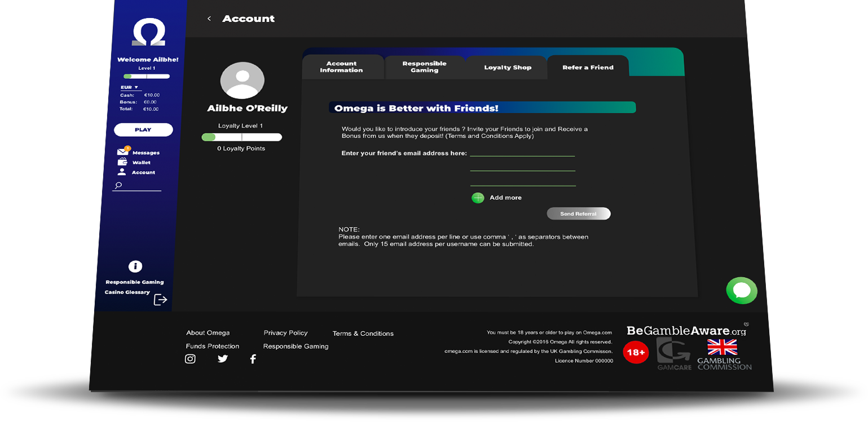Viewport: 868px width, 422px height.
Task: Open the Loyalty Shop tab
Action: coord(507,68)
